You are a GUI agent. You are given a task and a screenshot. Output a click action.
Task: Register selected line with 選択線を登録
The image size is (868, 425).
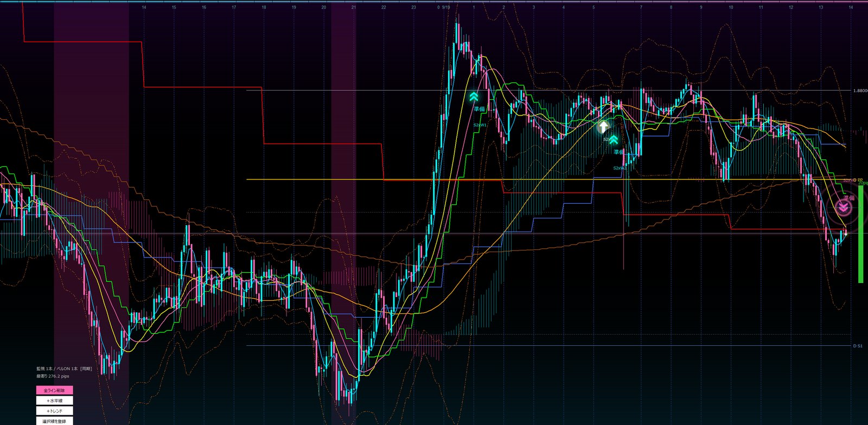point(54,421)
